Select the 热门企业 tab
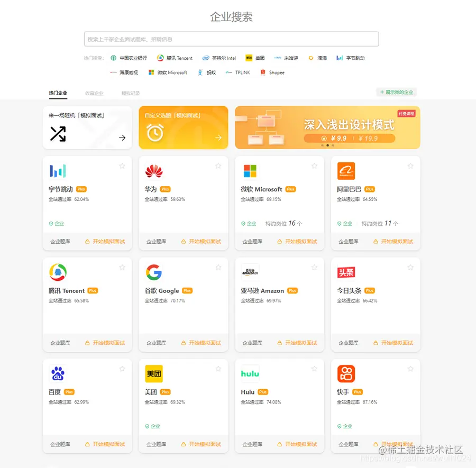This screenshot has width=476, height=468. 58,93
